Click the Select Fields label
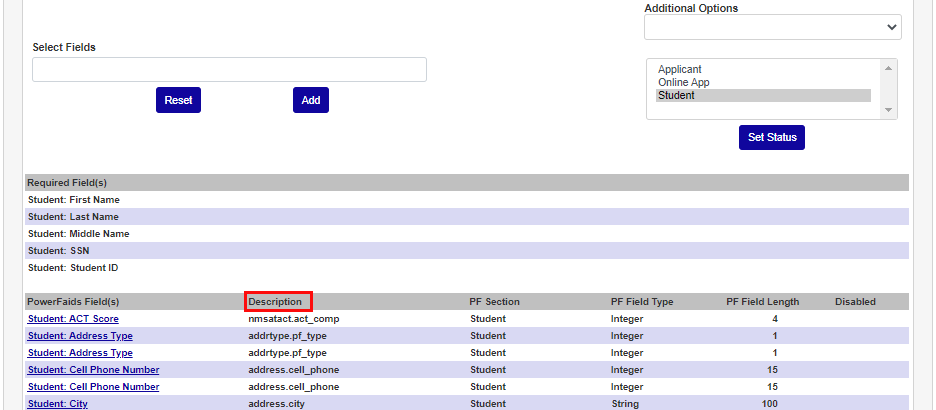Screen dimensions: 936x410 64,47
